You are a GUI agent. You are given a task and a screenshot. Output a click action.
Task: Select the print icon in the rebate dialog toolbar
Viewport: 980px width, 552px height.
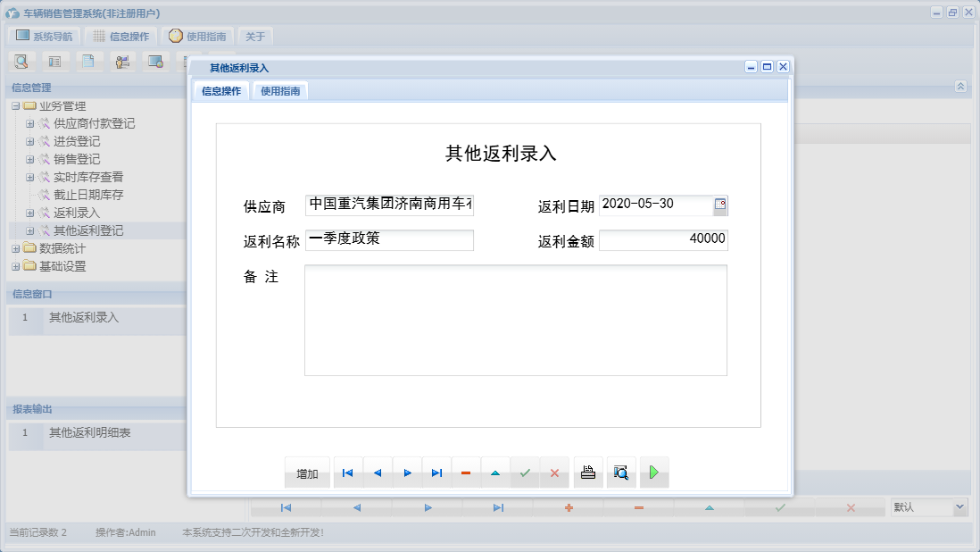click(587, 473)
